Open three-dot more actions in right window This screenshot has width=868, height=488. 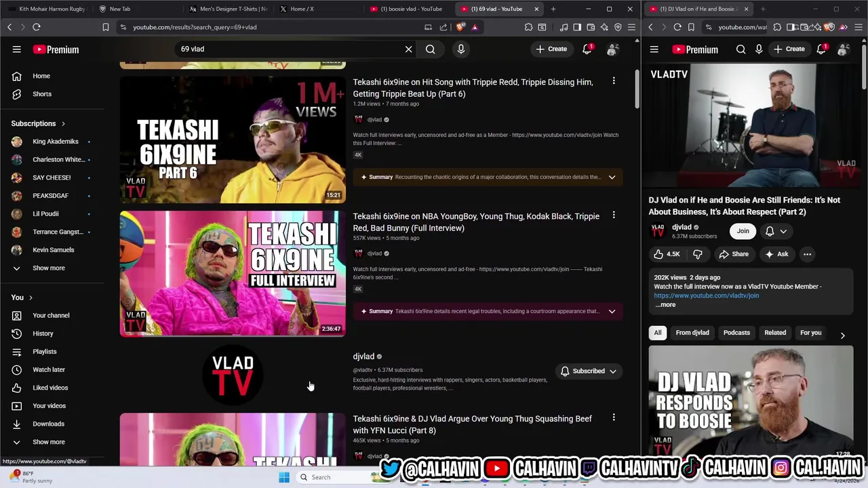click(x=807, y=254)
